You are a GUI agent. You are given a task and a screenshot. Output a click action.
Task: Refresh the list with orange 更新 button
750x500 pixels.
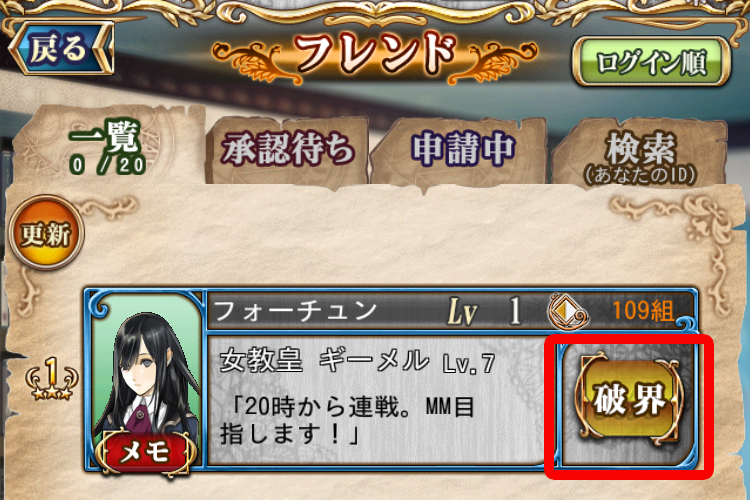(x=46, y=233)
